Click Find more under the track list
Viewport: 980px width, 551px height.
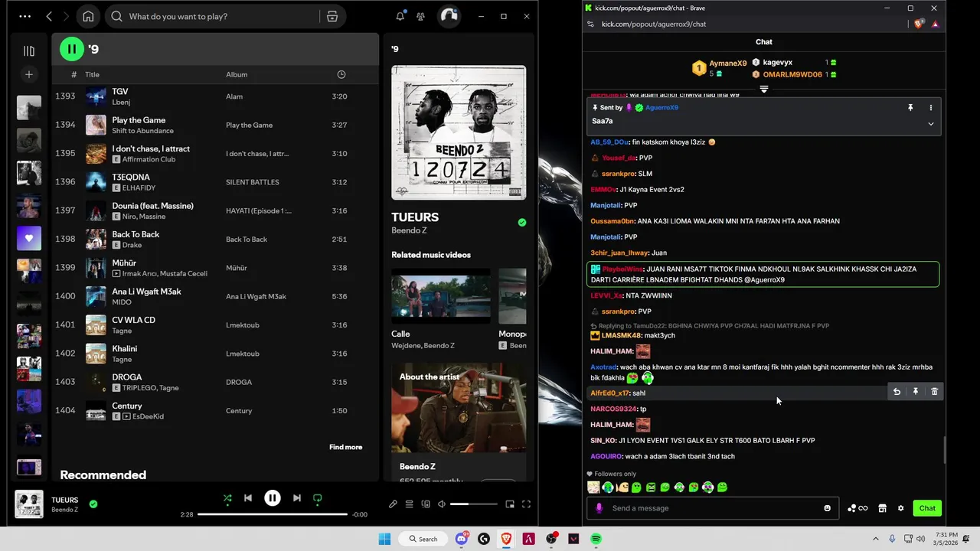pos(346,447)
